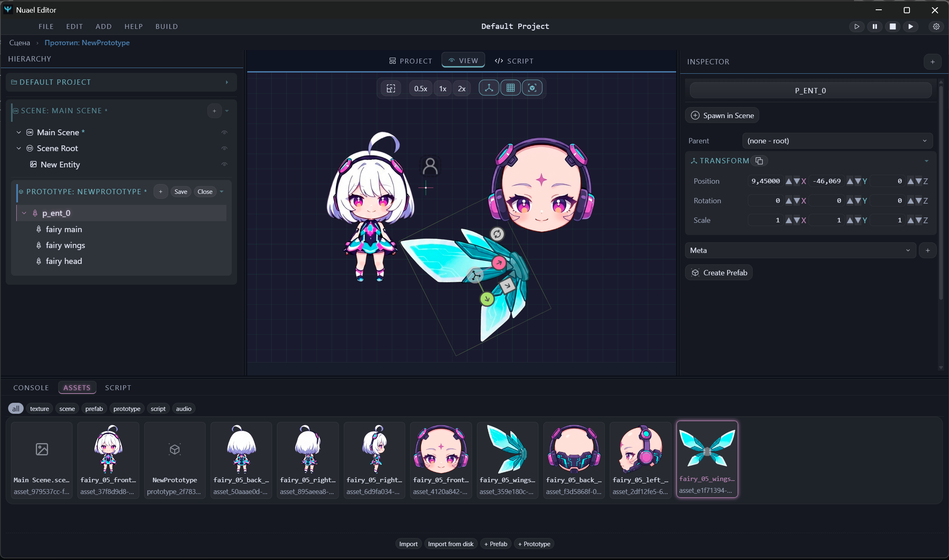The height and width of the screenshot is (560, 949).
Task: Toggle visibility of Scene Root row
Action: click(224, 148)
